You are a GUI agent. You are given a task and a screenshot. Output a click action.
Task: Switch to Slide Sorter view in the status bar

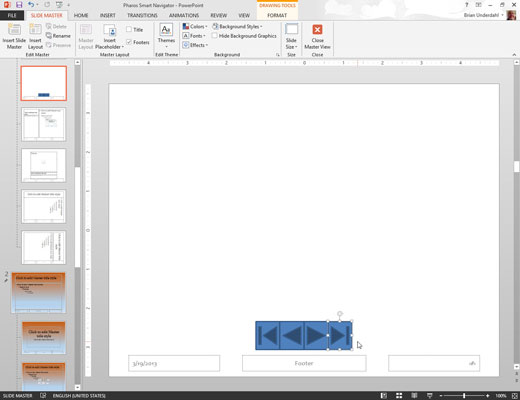[x=399, y=396]
